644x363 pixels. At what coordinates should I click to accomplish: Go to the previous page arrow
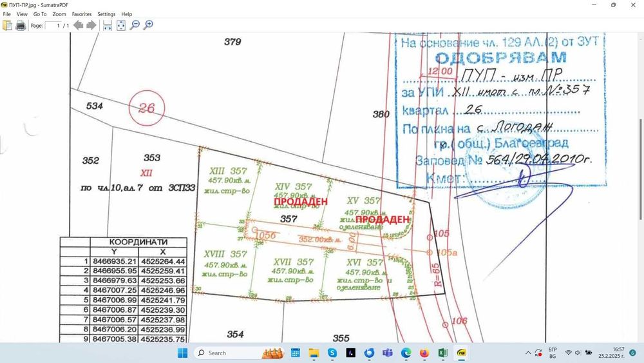click(x=78, y=26)
